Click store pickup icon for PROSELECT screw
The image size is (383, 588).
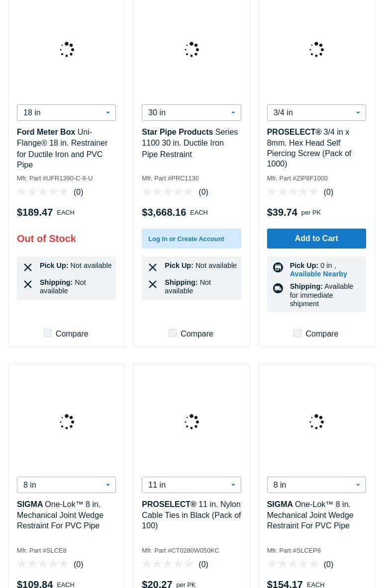click(278, 267)
